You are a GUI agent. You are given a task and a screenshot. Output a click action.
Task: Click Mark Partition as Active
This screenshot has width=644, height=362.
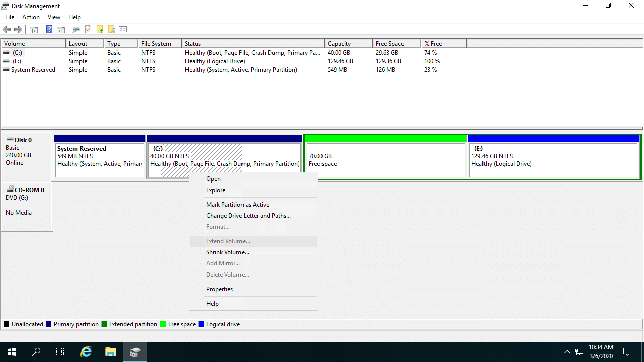(237, 204)
